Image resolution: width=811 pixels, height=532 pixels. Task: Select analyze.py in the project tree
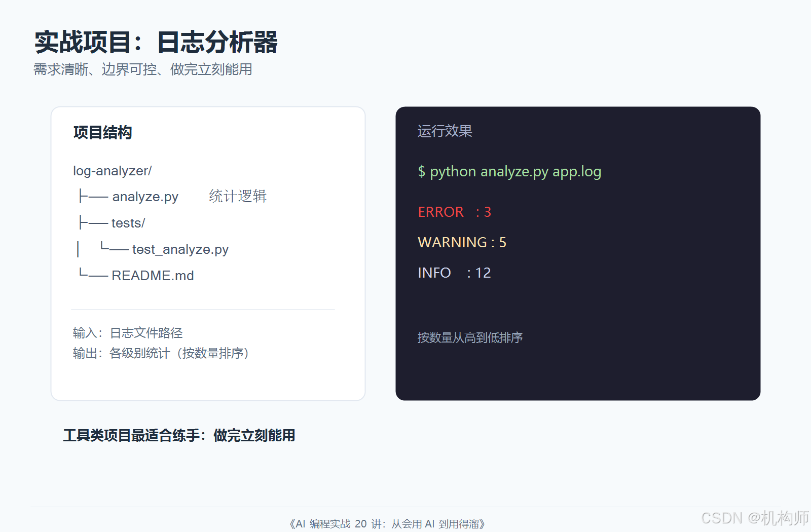tap(145, 197)
